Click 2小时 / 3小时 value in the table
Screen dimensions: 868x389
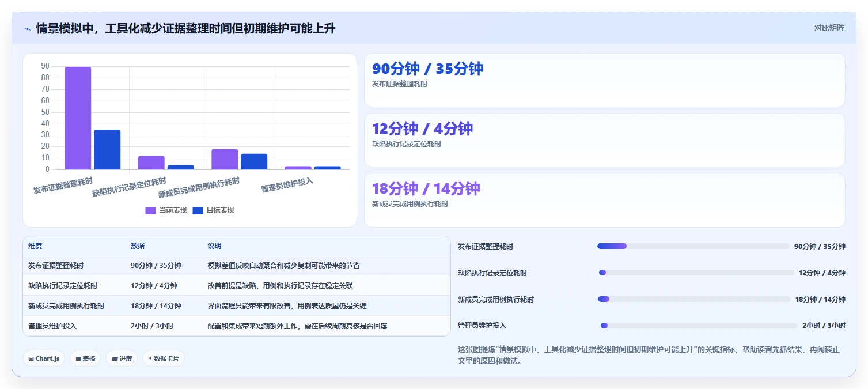(x=152, y=326)
